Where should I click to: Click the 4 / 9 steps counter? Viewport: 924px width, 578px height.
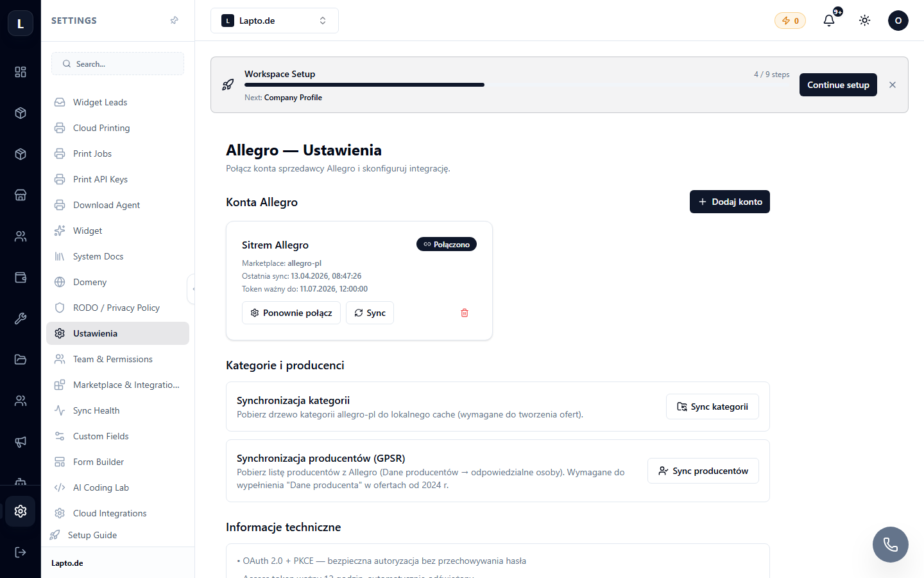[772, 74]
